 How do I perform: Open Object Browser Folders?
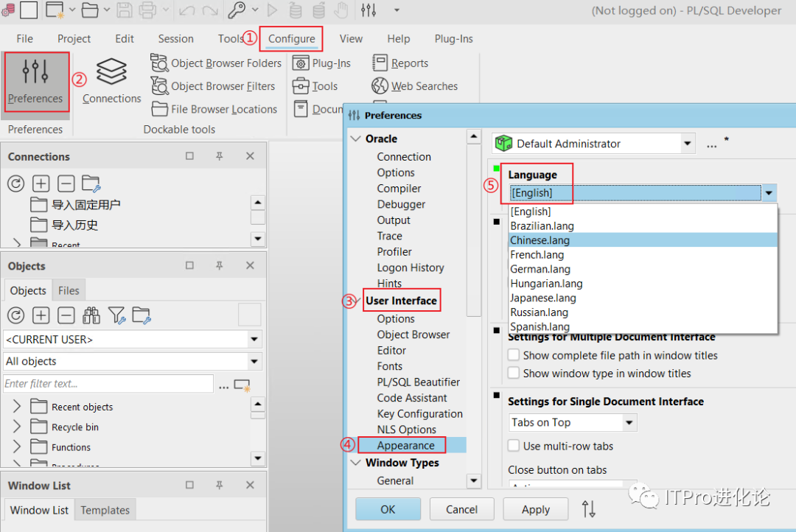click(216, 63)
